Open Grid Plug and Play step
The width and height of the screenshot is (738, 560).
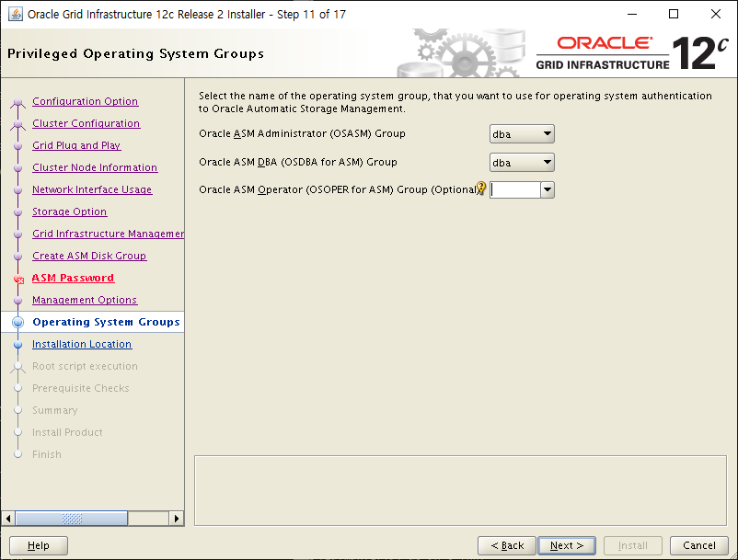pos(76,145)
